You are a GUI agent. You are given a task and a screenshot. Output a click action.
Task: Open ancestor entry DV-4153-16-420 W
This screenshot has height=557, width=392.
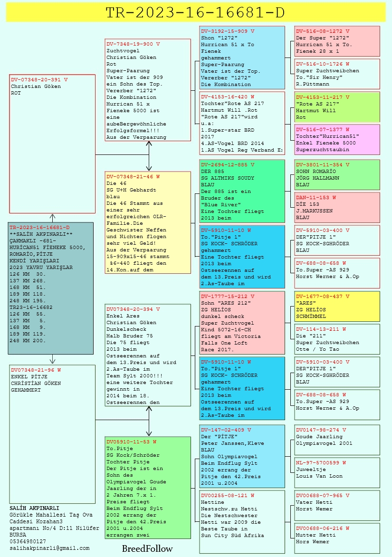(228, 96)
